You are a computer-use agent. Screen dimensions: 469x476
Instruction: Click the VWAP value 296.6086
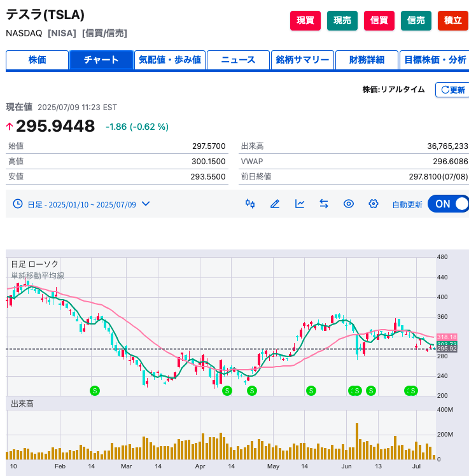point(451,162)
